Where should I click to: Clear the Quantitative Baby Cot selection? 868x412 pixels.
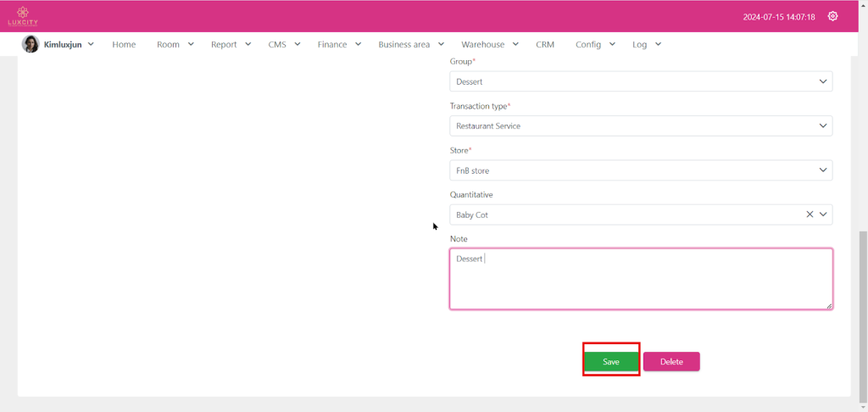(810, 214)
